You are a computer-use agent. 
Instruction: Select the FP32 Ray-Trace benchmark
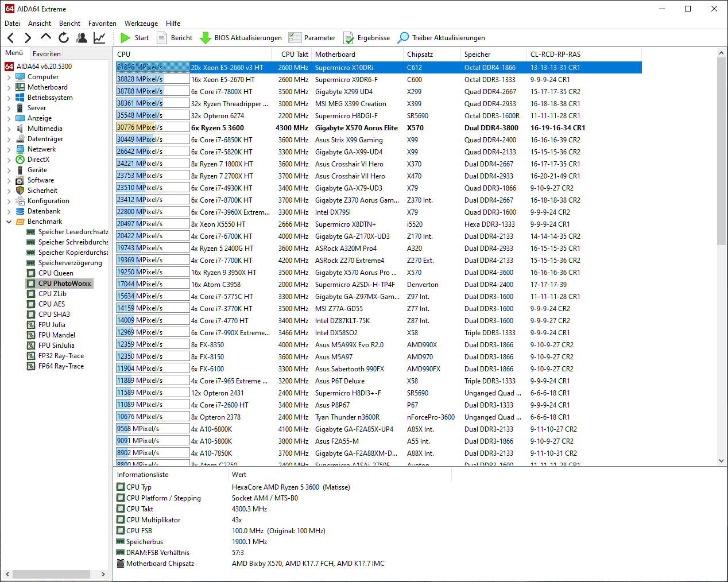pos(55,356)
